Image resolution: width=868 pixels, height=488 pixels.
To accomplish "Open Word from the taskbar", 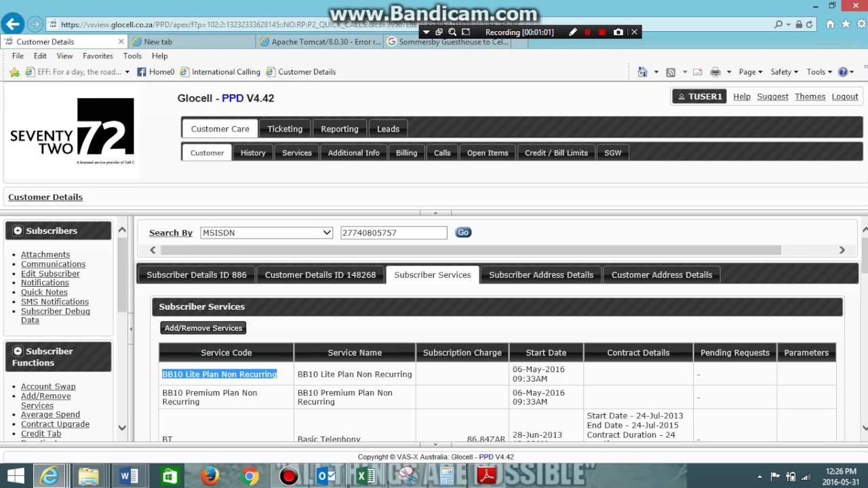I will click(129, 476).
